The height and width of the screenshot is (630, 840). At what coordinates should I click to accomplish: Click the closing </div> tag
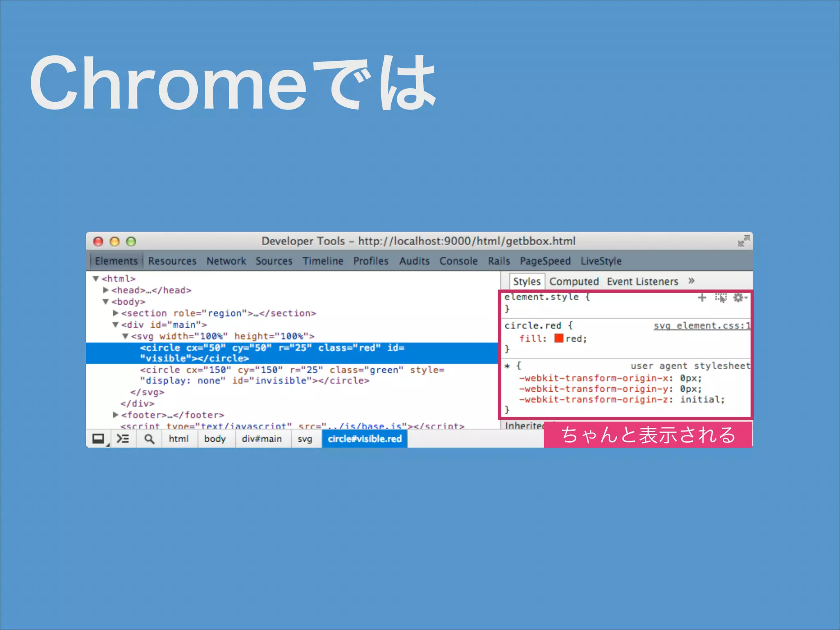coord(137,404)
